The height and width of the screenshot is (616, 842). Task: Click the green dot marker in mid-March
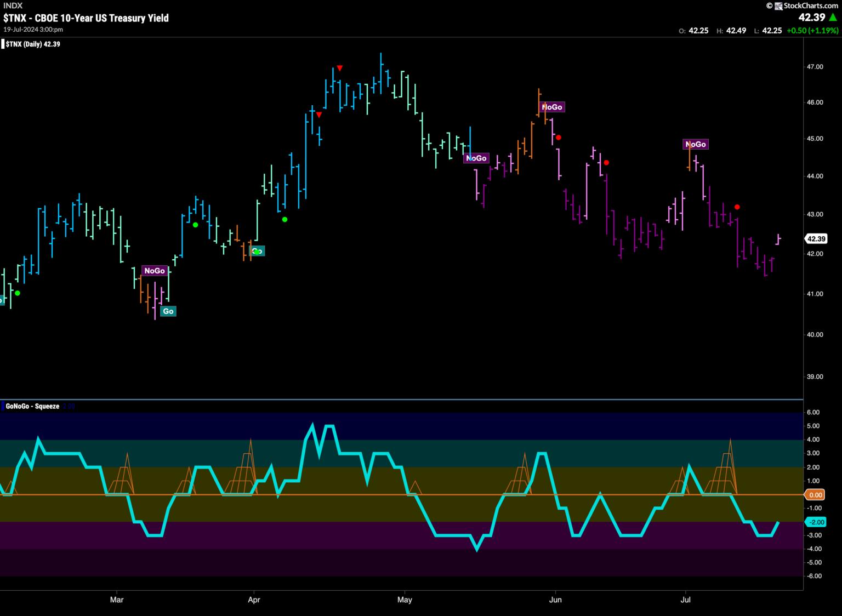[195, 225]
